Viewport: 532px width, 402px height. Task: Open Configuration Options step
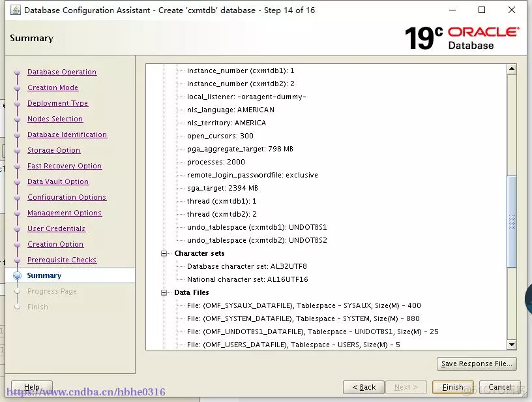(67, 197)
